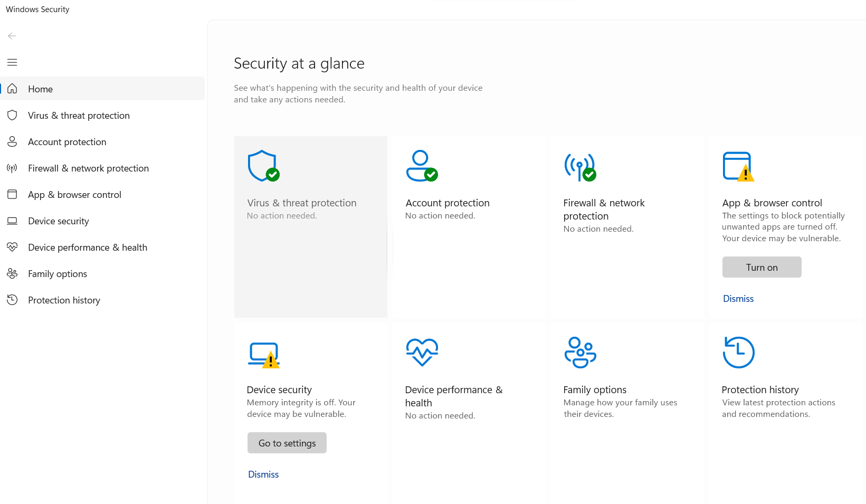Image resolution: width=866 pixels, height=504 pixels.
Task: Click 'Manage how your family uses' description
Action: click(x=620, y=408)
